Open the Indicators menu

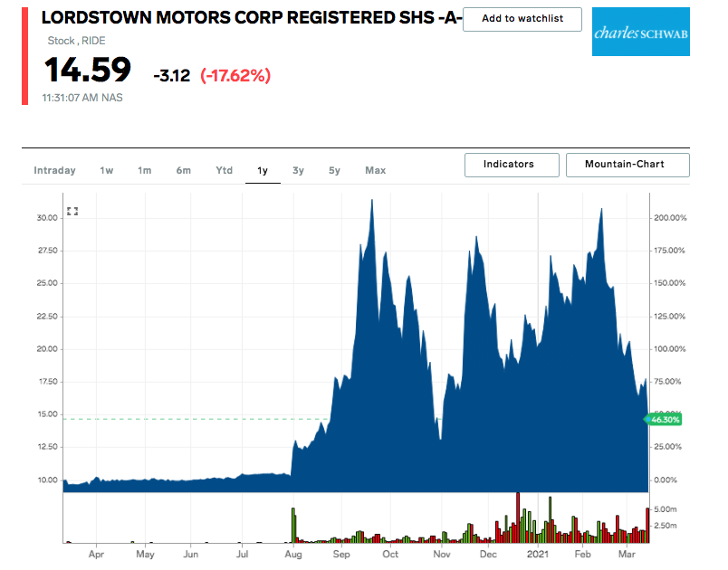tap(512, 165)
